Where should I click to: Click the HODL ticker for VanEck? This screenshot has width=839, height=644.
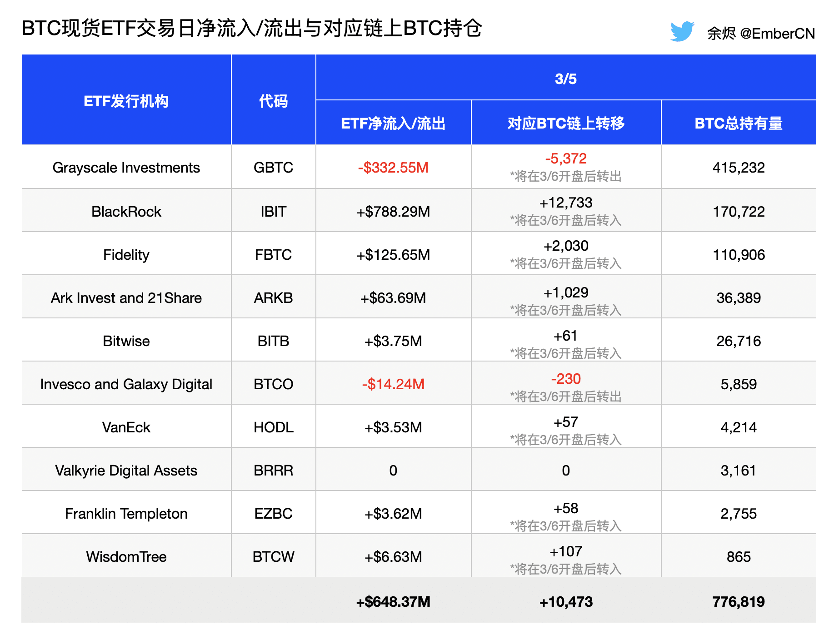[x=273, y=427]
